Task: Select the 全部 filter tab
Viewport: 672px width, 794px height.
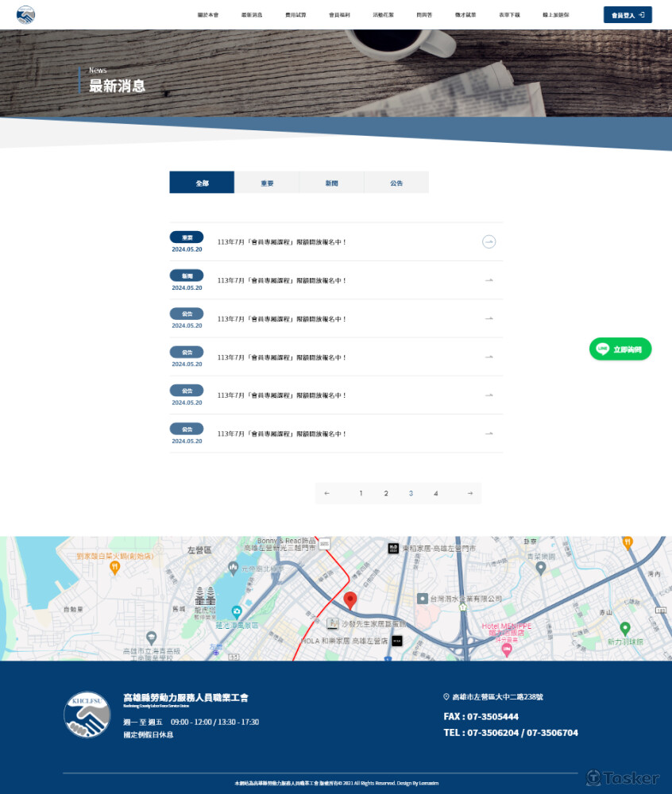Action: tap(202, 183)
